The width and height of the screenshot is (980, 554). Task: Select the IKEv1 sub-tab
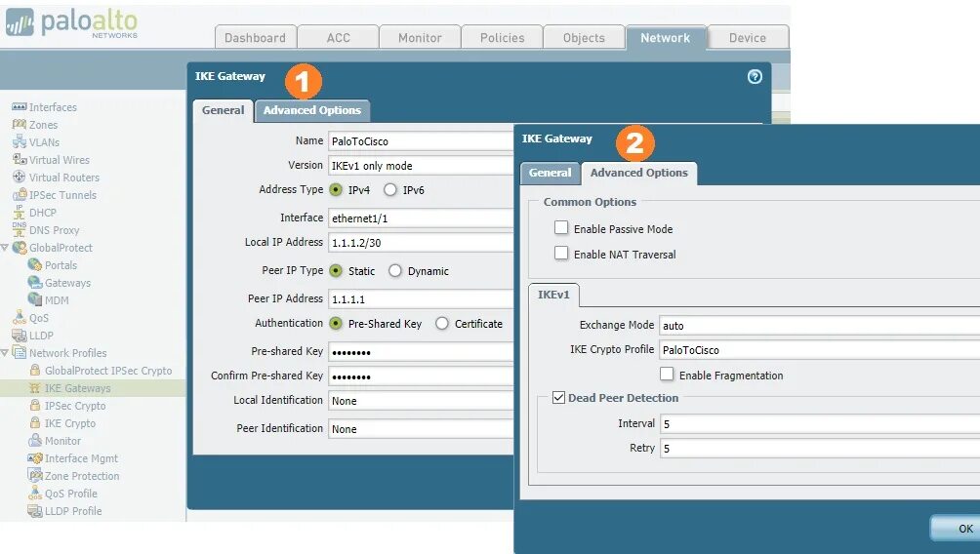[553, 295]
